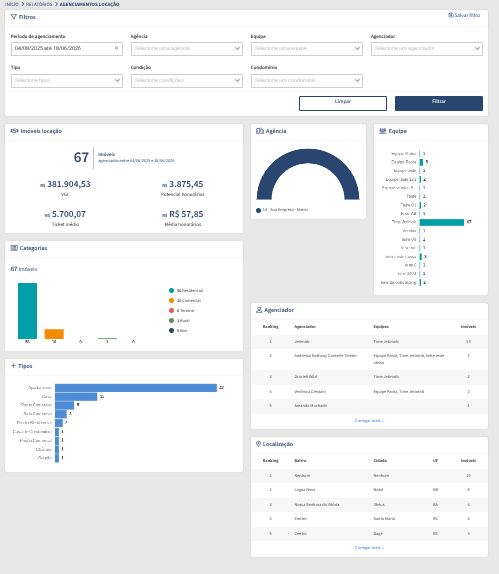Open the Agência dropdown
Screen dimensions: 499x574
tap(187, 49)
